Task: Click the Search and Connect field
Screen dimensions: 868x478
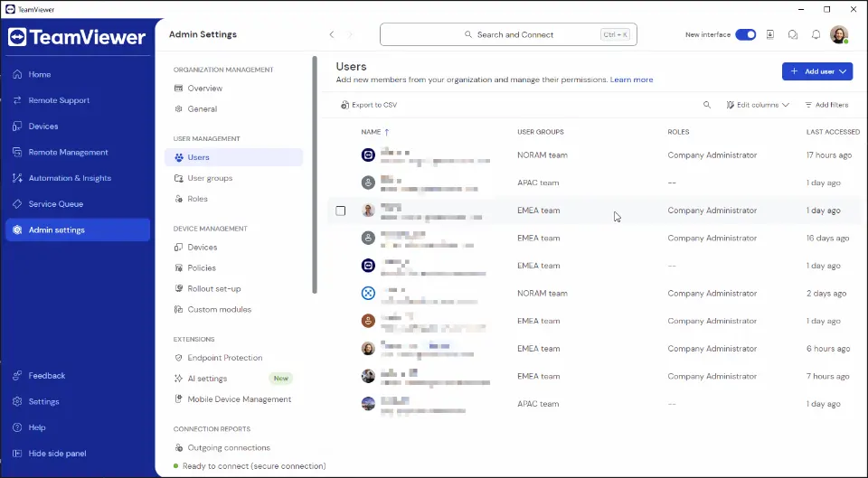Action: point(510,34)
